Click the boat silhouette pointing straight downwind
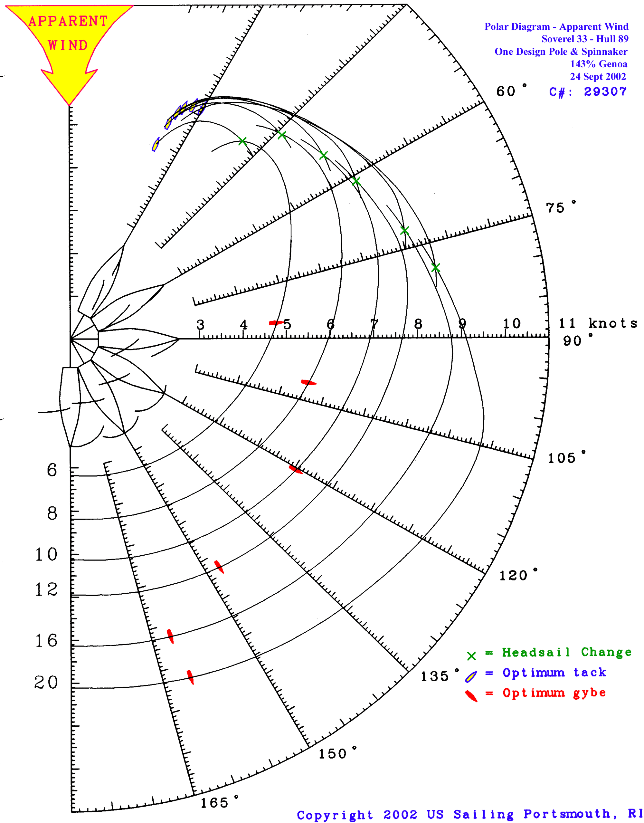Viewport: 644px width, 823px height. pyautogui.click(x=70, y=407)
